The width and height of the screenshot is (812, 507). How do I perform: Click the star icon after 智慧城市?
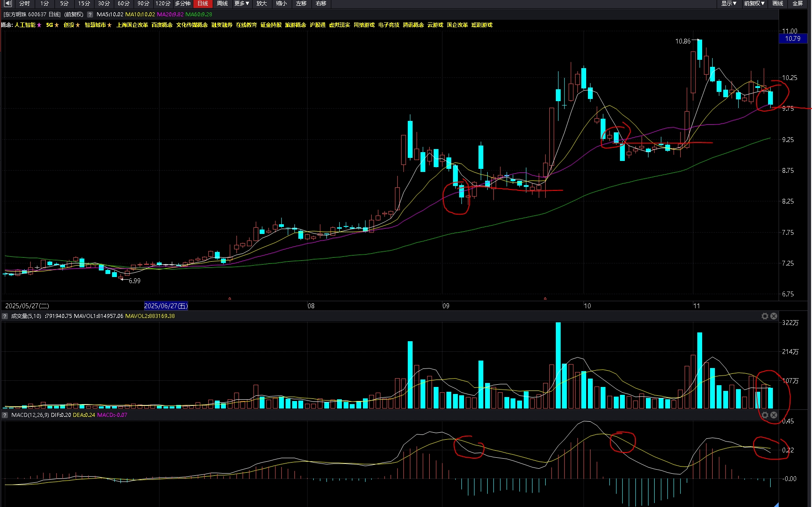click(109, 25)
